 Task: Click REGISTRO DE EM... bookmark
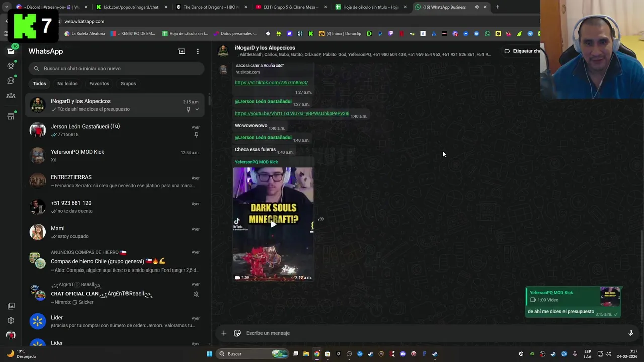[x=133, y=34]
